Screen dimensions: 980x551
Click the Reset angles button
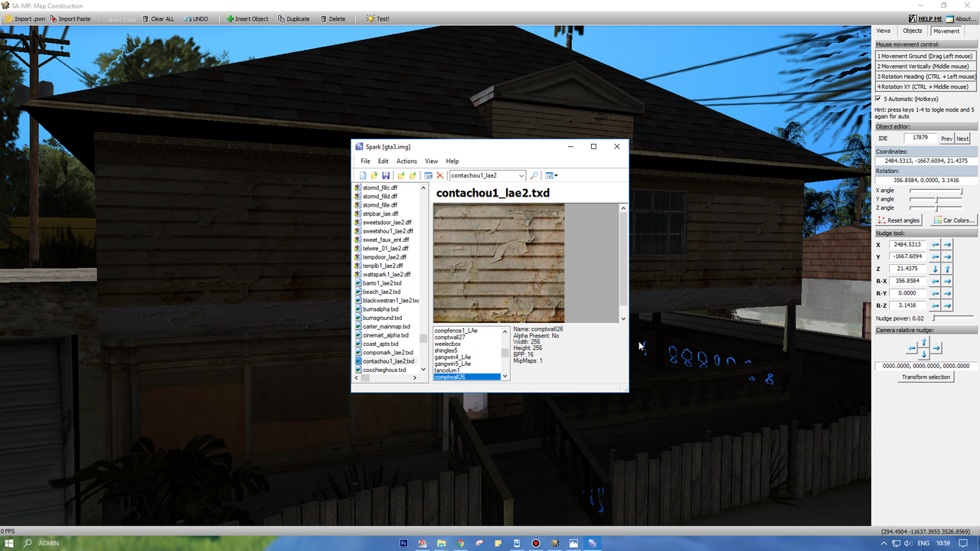899,220
